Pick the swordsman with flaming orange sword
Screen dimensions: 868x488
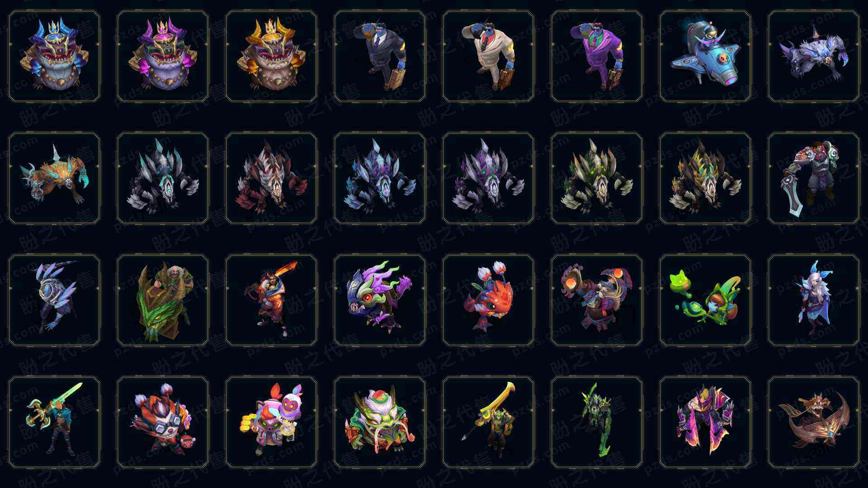point(271,300)
